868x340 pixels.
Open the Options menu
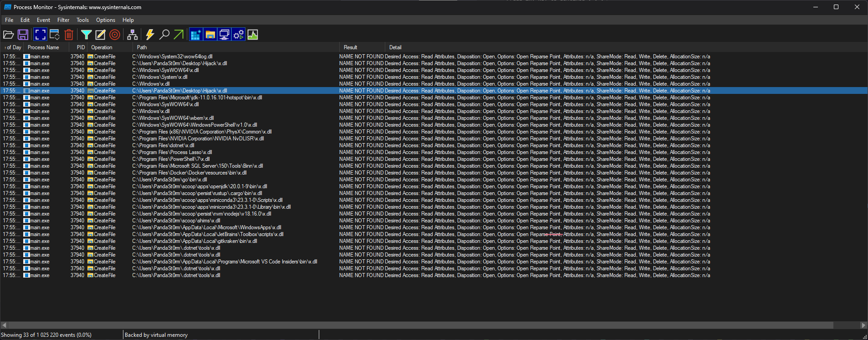pos(106,20)
